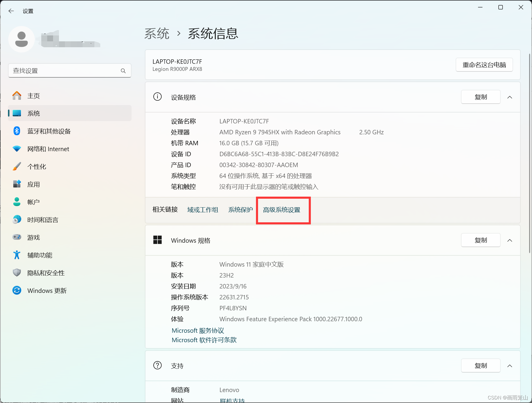This screenshot has width=532, height=403.
Task: Click the Accounts (帐户) person icon
Action: [x=17, y=202]
